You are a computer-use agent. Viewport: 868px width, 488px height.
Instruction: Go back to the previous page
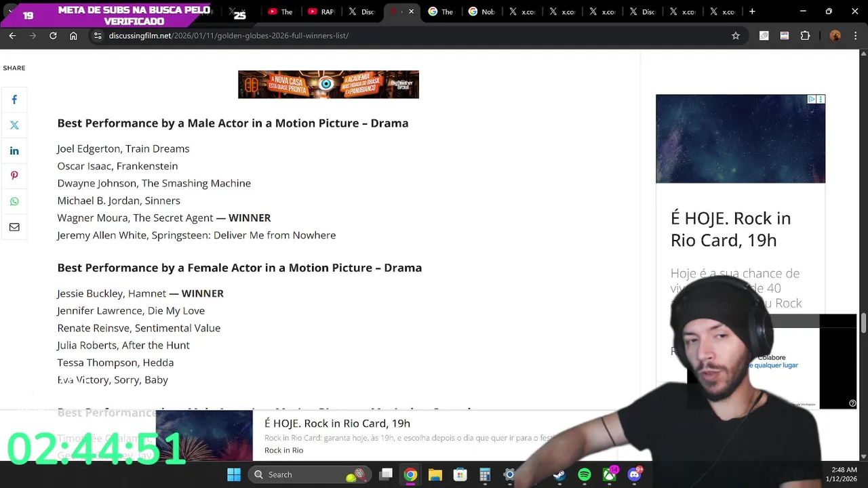pyautogui.click(x=12, y=35)
